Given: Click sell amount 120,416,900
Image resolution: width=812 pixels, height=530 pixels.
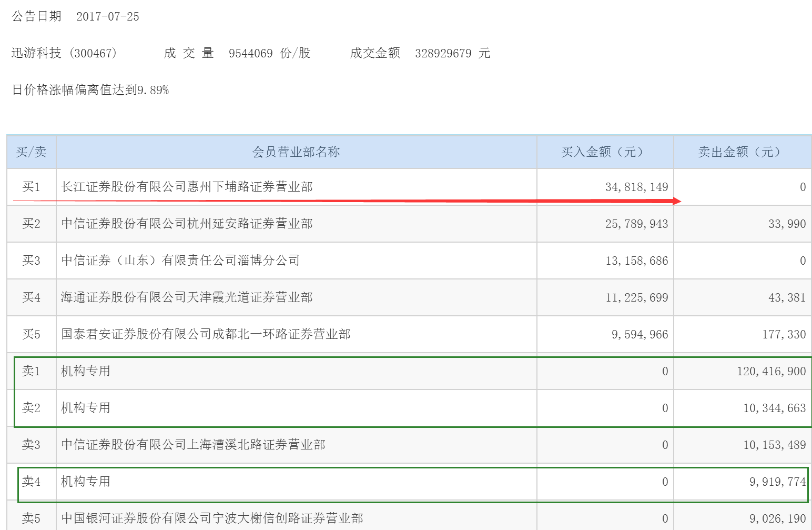Looking at the screenshot, I should pyautogui.click(x=772, y=371).
